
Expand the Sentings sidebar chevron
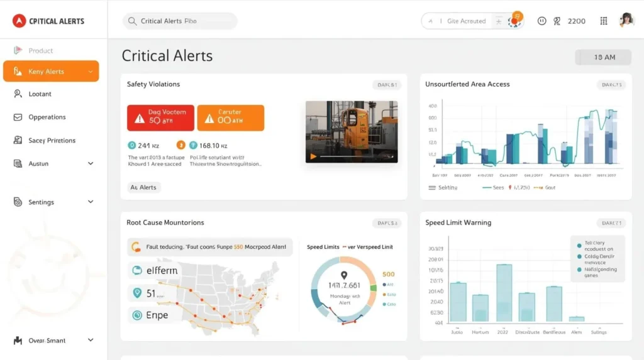tap(90, 202)
